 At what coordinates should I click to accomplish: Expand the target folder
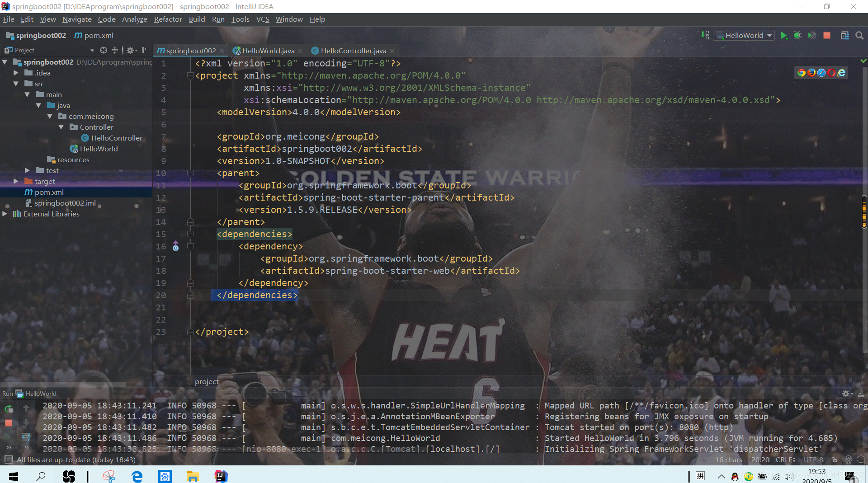(16, 181)
